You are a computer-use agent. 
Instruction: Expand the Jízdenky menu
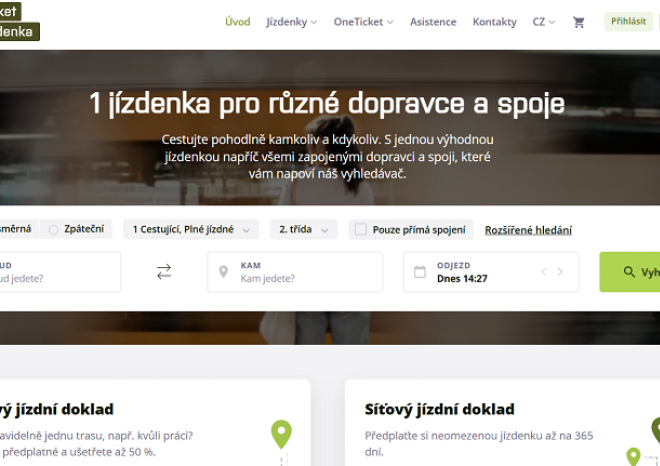pos(292,22)
